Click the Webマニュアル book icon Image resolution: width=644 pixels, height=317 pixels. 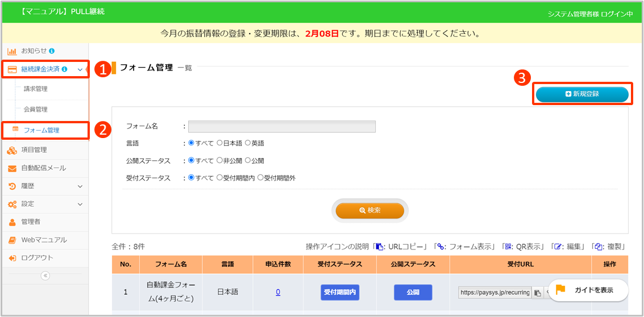coord(12,240)
